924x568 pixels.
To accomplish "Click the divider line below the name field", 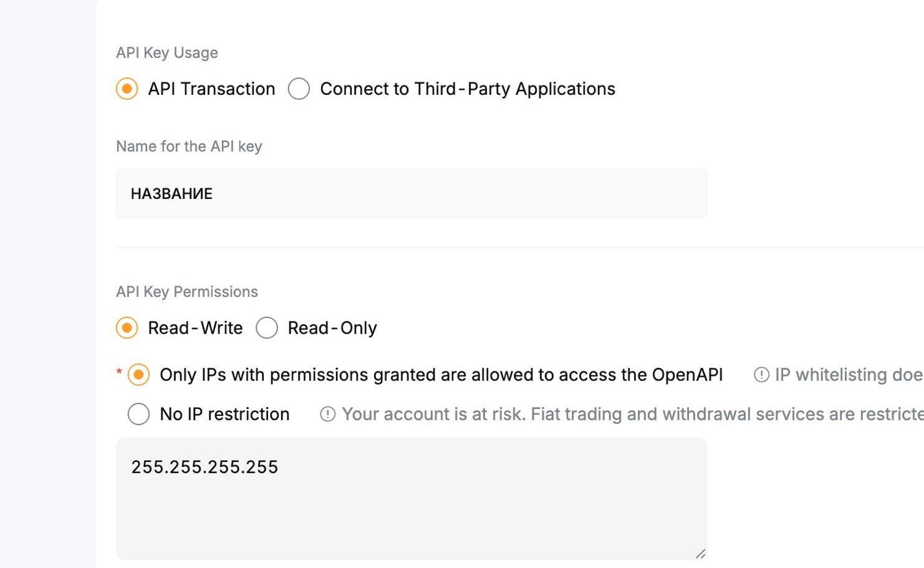I will (499, 248).
